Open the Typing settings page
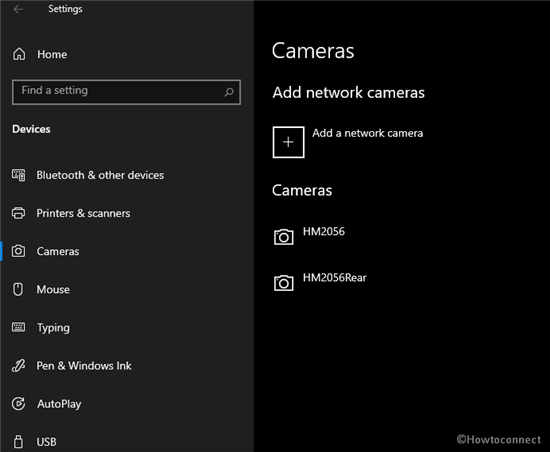The image size is (550, 452). [x=53, y=328]
